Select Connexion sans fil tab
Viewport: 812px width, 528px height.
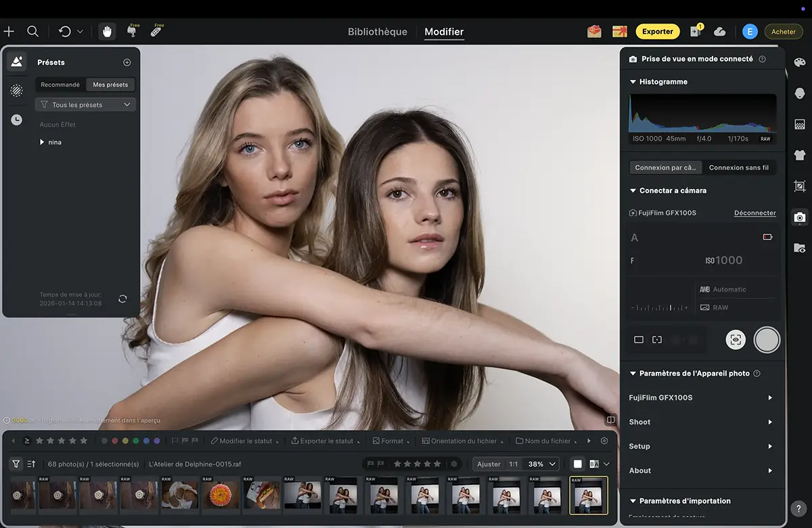pos(739,168)
